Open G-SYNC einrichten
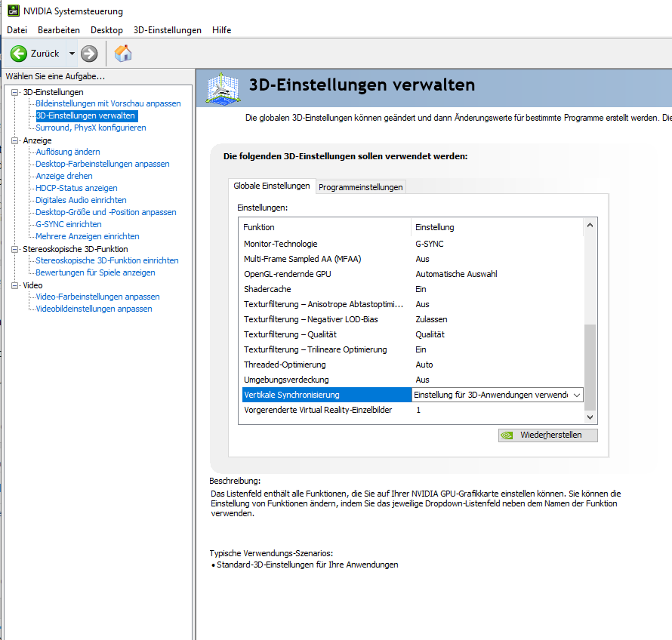The width and height of the screenshot is (672, 640). pos(69,224)
